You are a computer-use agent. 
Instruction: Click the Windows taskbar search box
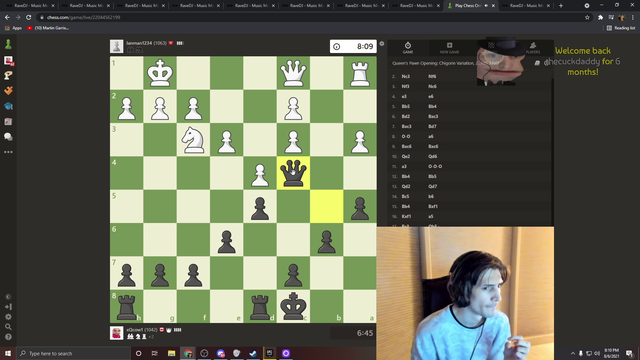[73, 353]
